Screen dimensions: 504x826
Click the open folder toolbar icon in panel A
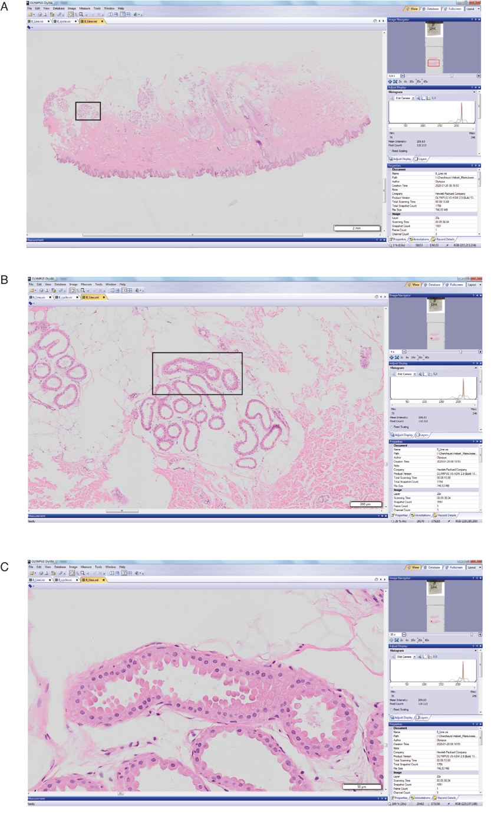[x=31, y=14]
